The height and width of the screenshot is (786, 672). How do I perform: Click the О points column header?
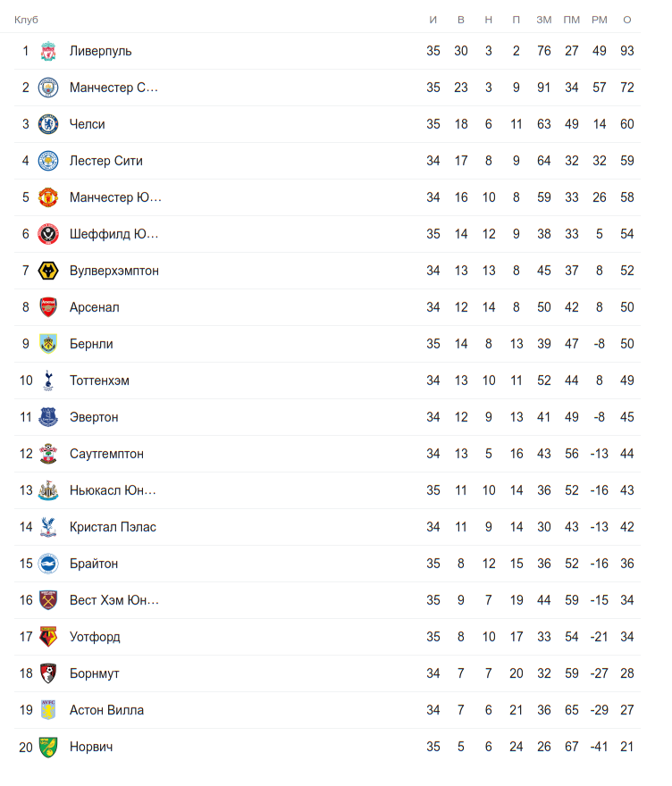tap(626, 20)
